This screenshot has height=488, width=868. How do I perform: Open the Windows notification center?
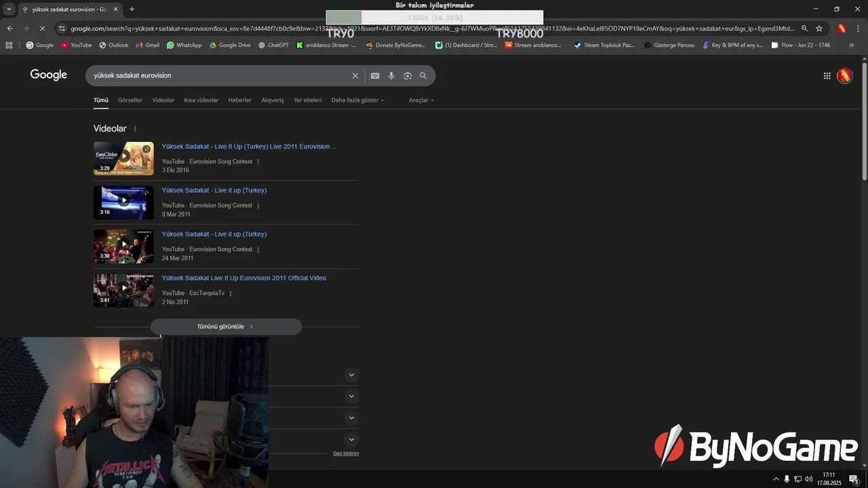coord(854,479)
